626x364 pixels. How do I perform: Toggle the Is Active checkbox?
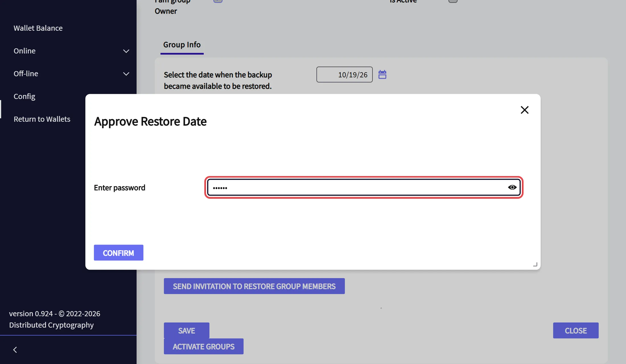pyautogui.click(x=453, y=1)
